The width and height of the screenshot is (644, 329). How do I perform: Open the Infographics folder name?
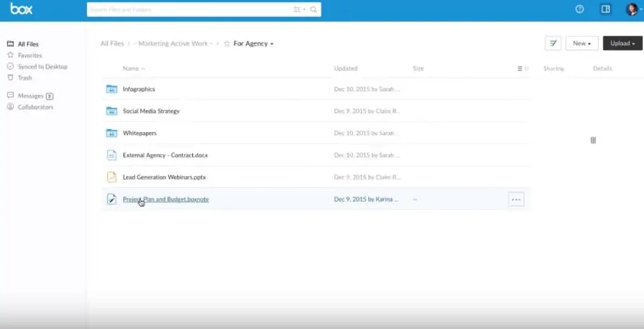coord(139,89)
